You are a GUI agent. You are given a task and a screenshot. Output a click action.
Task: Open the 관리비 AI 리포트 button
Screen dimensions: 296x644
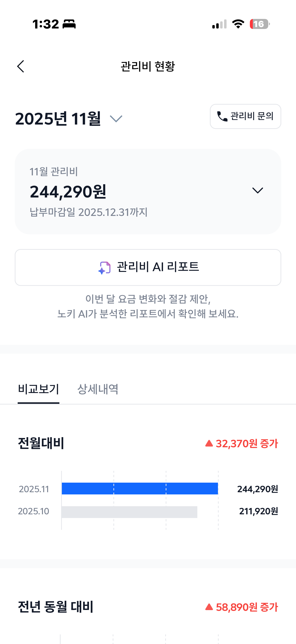point(148,267)
